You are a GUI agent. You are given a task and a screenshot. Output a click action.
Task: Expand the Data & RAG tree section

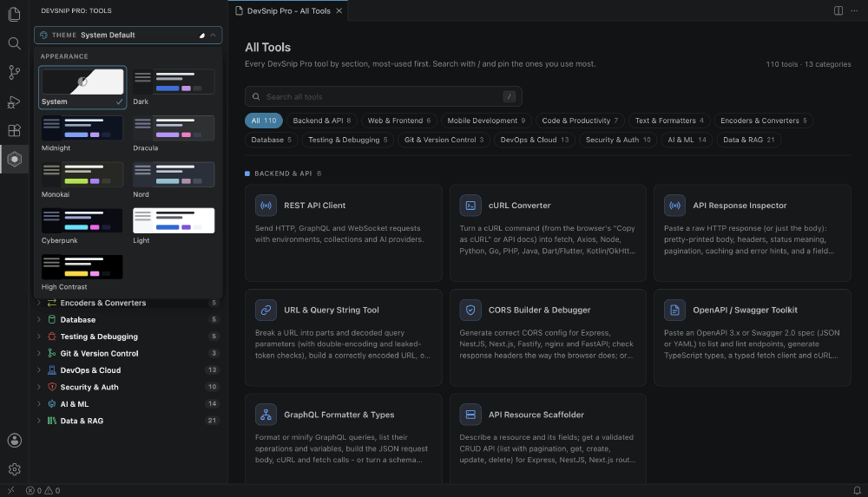point(128,421)
